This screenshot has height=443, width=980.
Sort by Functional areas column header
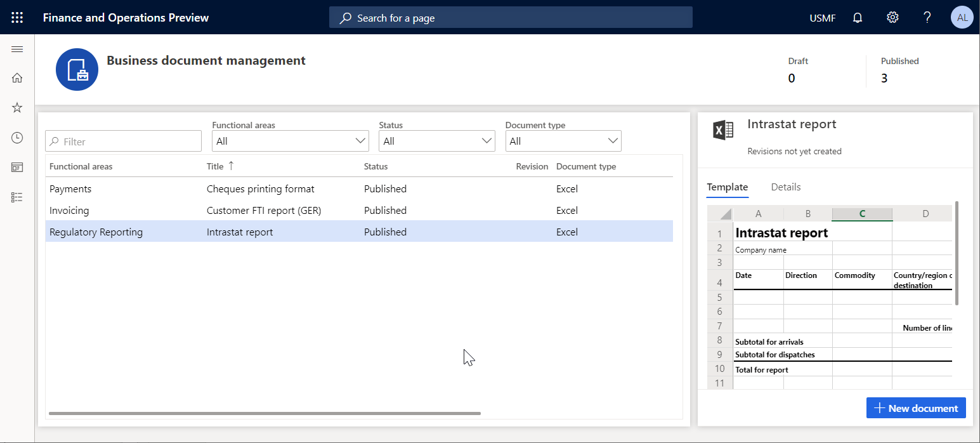pyautogui.click(x=81, y=166)
